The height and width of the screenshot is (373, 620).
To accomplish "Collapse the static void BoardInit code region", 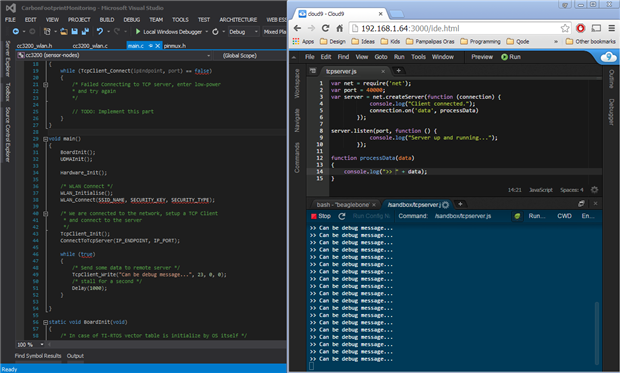I will click(45, 322).
